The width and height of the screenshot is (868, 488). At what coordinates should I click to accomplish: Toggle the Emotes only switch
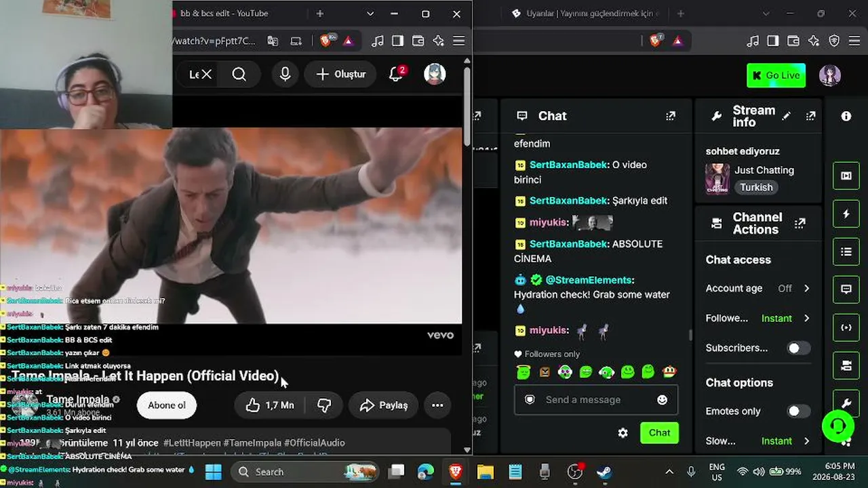798,411
